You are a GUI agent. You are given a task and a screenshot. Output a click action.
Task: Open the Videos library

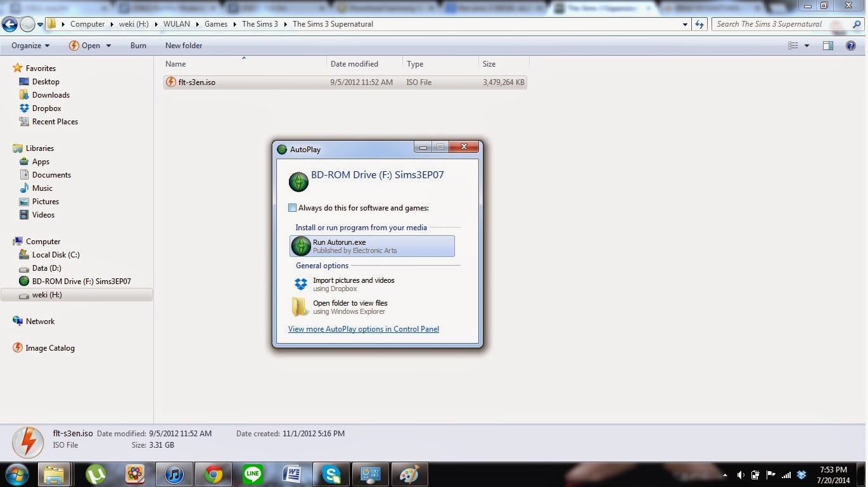coord(43,215)
